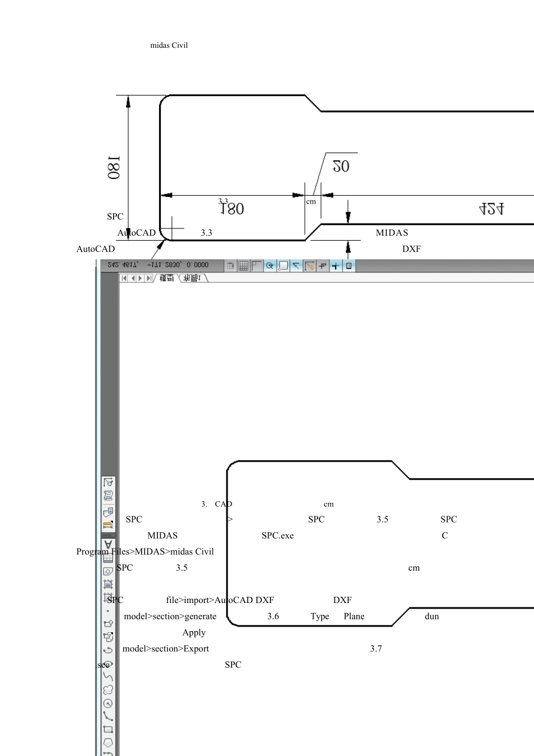Select the Circle tool
This screenshot has width=534, height=756.
pyautogui.click(x=108, y=703)
